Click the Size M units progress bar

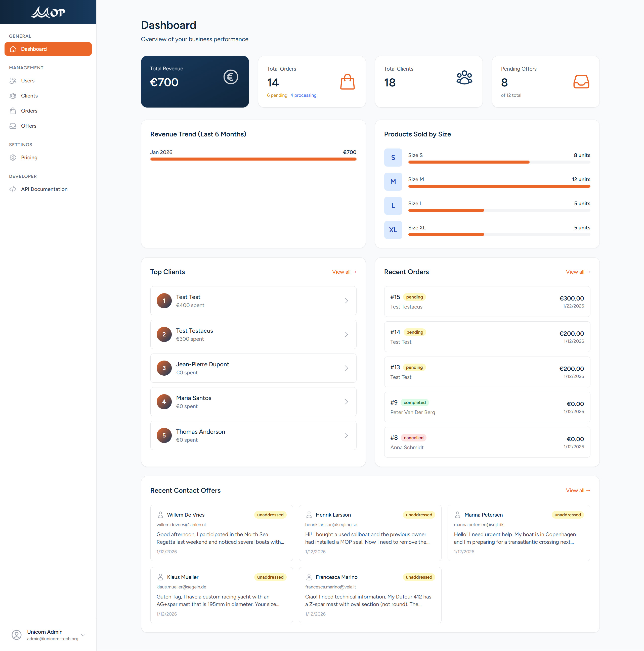[499, 186]
